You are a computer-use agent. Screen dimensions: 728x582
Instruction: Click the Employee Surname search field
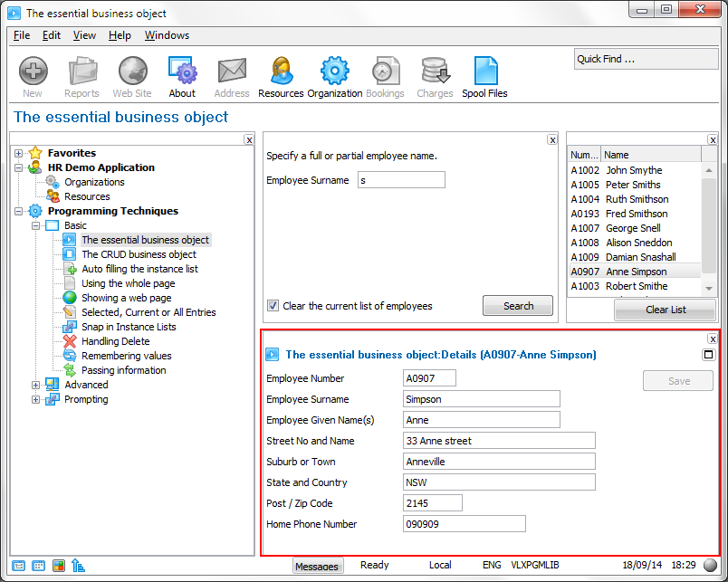(x=402, y=180)
